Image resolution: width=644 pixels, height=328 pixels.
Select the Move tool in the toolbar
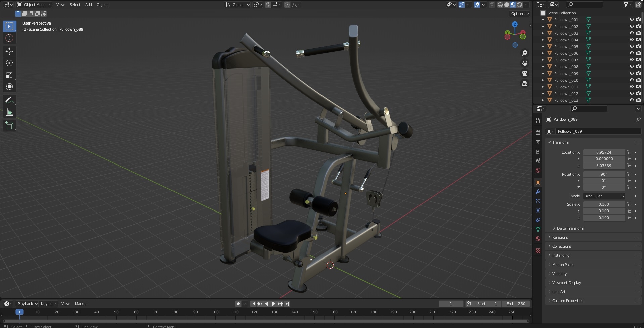tap(9, 51)
